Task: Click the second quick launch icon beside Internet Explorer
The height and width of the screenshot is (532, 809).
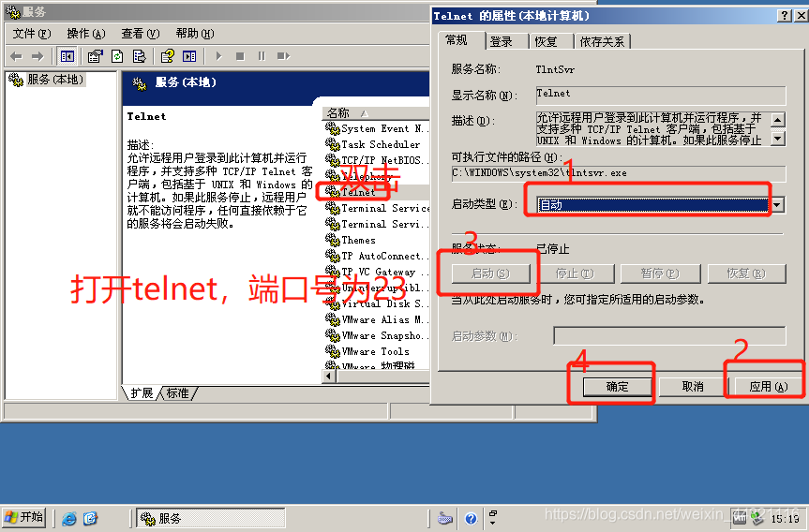Action: pos(90,518)
